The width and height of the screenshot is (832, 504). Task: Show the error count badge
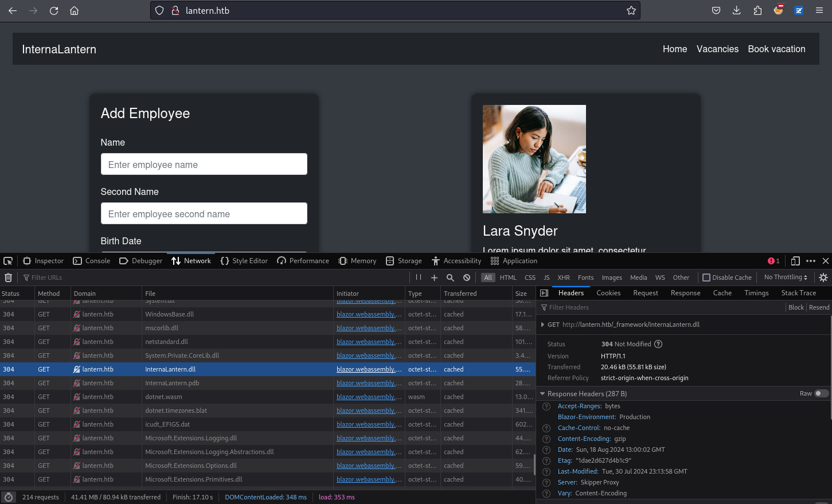click(774, 261)
